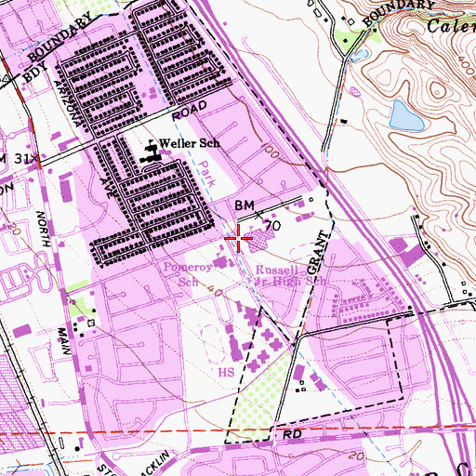The width and height of the screenshot is (476, 476).
Task: Click the green dotted orchard area
Action: pyautogui.click(x=260, y=398)
